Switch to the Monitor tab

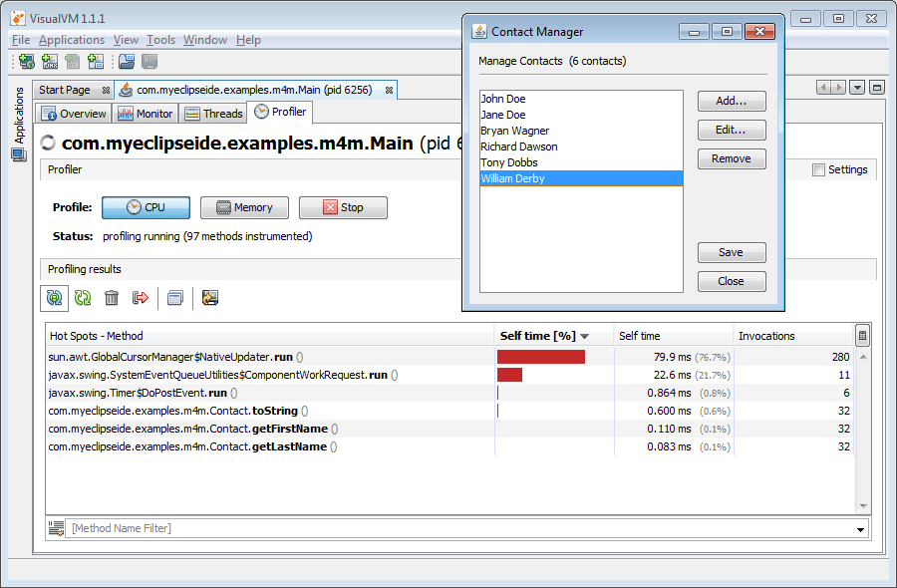pyautogui.click(x=146, y=113)
